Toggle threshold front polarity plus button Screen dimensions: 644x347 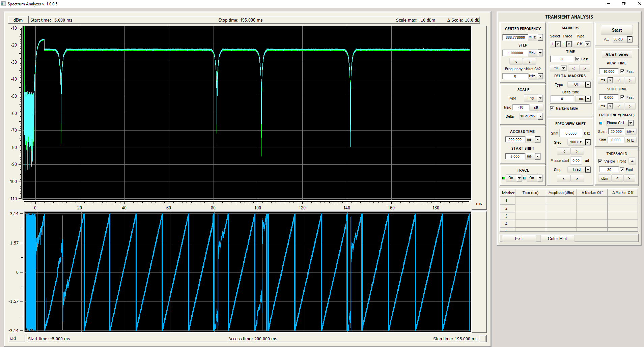[x=632, y=161]
